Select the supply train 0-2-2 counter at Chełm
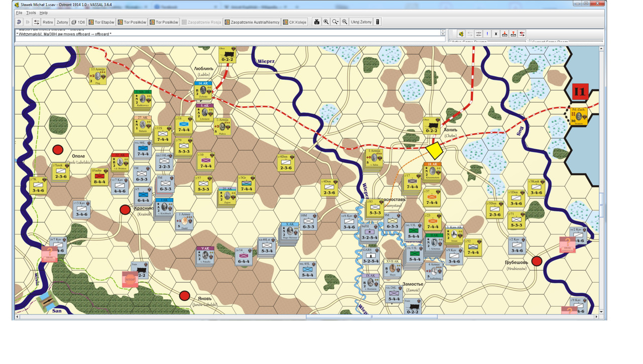Viewport: 643px width, 364px height. click(433, 125)
